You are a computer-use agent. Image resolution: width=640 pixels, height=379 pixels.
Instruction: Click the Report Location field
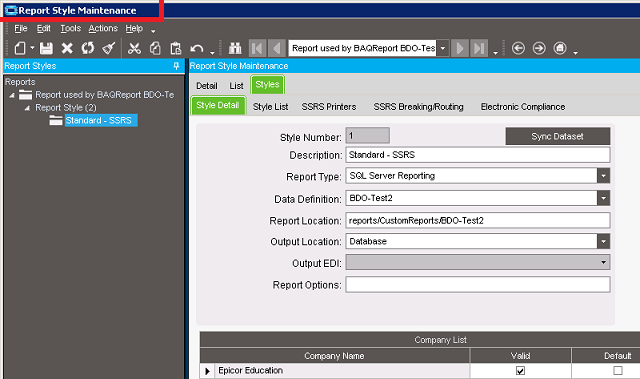click(x=478, y=220)
